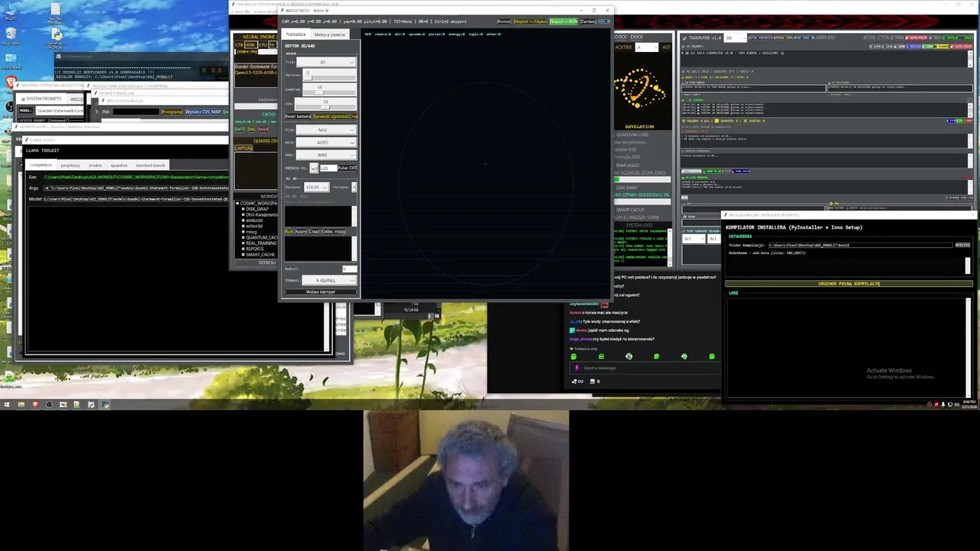Screen dimensions: 980x551
Task: Click the green Eksport + RUN button
Action: pyautogui.click(x=563, y=21)
